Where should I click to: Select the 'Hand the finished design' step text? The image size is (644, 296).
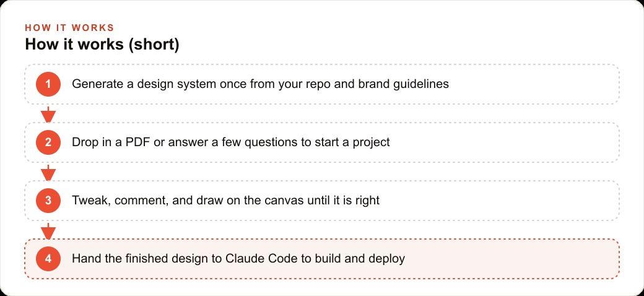[238, 259]
